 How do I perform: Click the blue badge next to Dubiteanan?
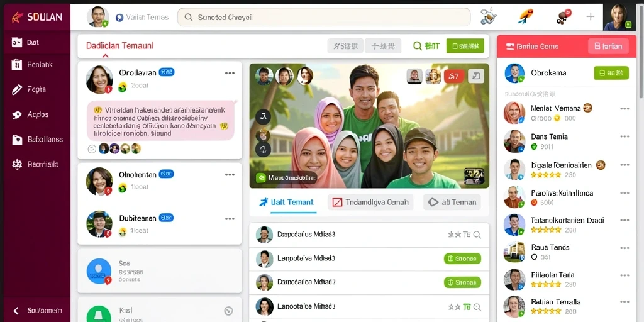[166, 218]
